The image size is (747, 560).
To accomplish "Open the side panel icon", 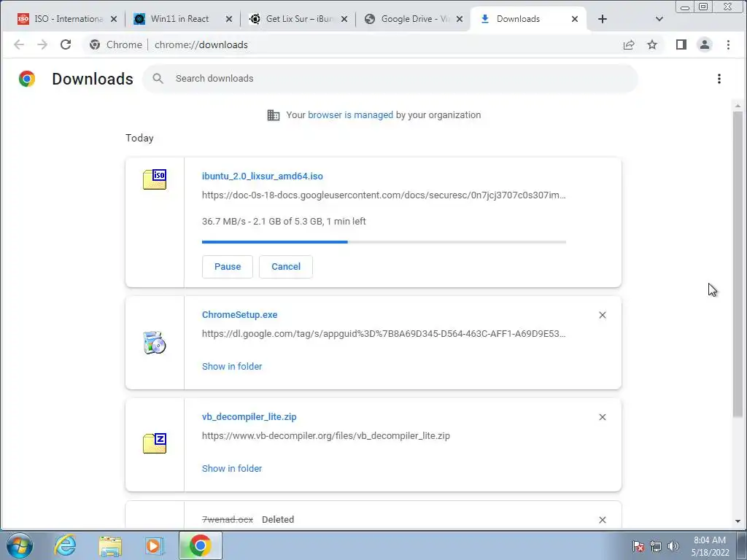I will tap(681, 44).
